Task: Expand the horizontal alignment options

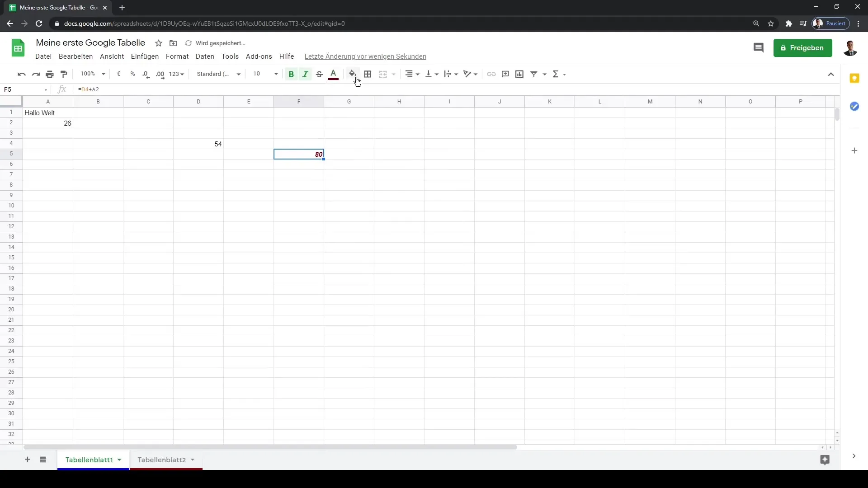Action: pyautogui.click(x=417, y=74)
